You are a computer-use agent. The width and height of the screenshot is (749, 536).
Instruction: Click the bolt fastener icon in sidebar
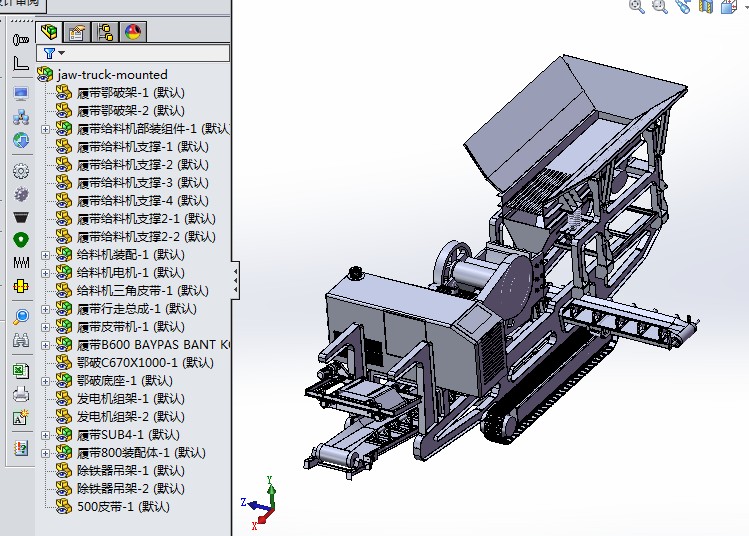21,40
